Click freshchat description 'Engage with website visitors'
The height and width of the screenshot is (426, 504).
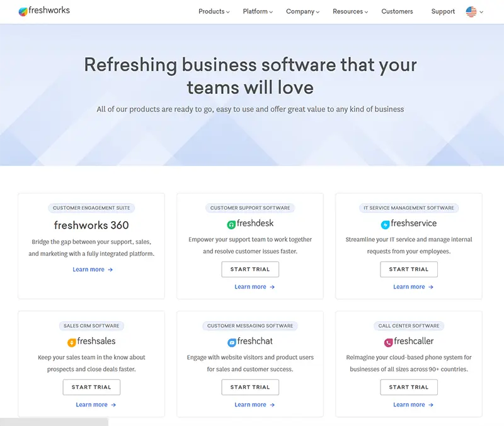[x=250, y=364]
